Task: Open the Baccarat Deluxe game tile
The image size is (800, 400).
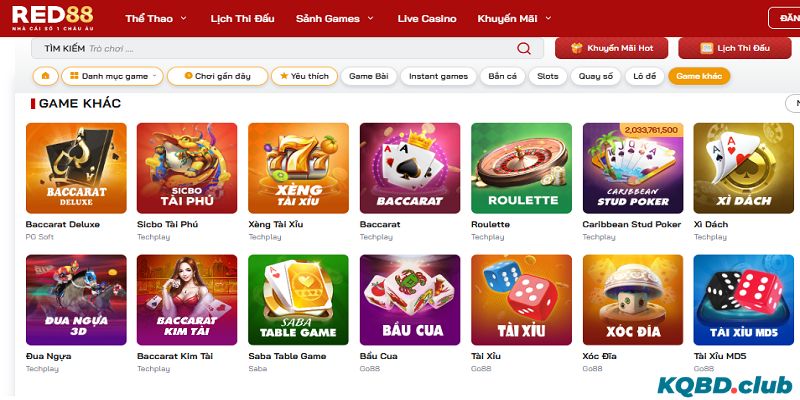Action: tap(76, 168)
